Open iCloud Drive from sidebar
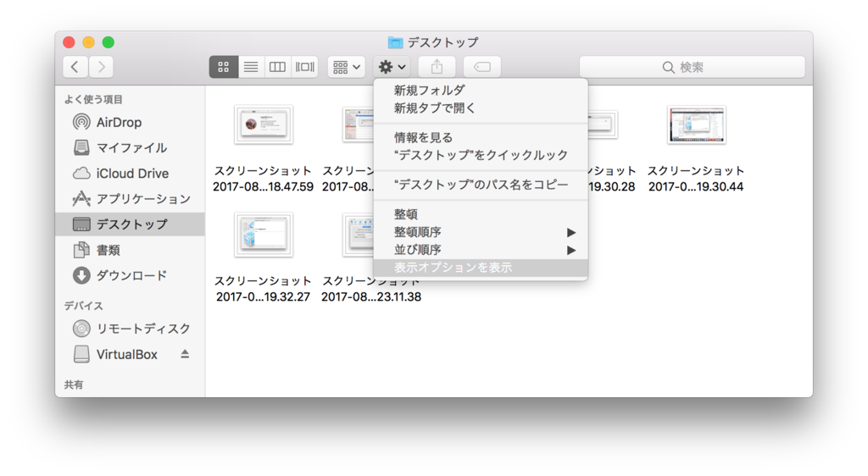The image size is (868, 476). pos(132,174)
